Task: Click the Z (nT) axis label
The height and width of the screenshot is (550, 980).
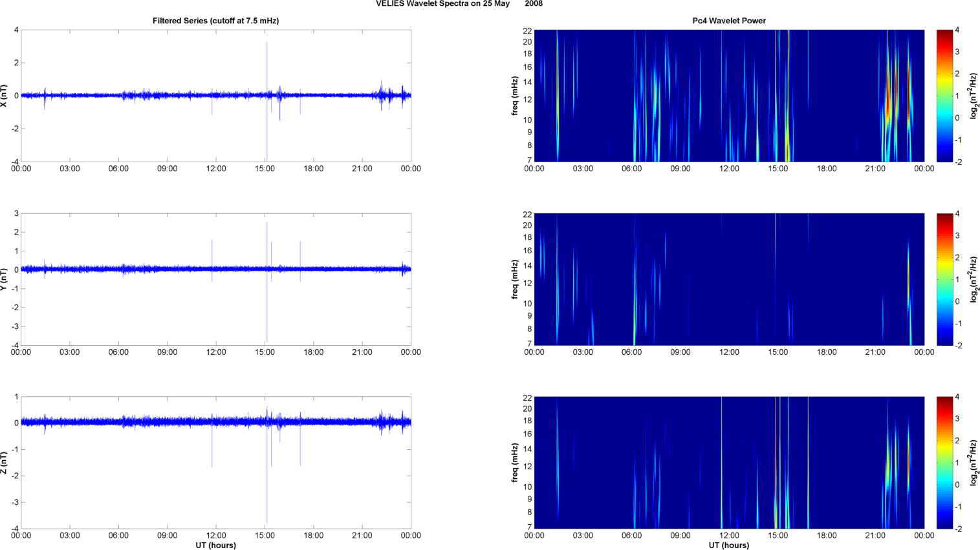Action: [x=5, y=463]
